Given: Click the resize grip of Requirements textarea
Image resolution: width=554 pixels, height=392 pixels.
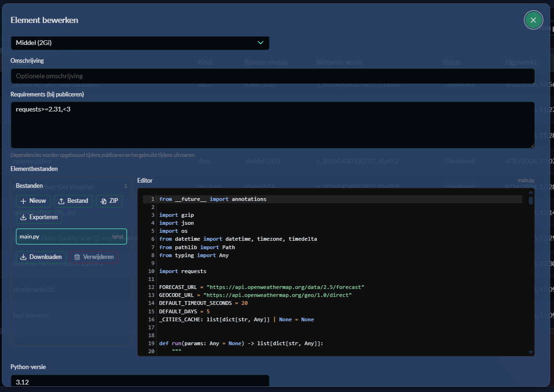Looking at the screenshot, I should point(532,146).
